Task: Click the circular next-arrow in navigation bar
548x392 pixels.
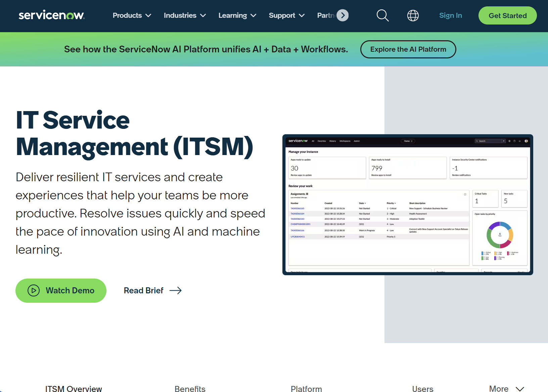Action: click(342, 15)
